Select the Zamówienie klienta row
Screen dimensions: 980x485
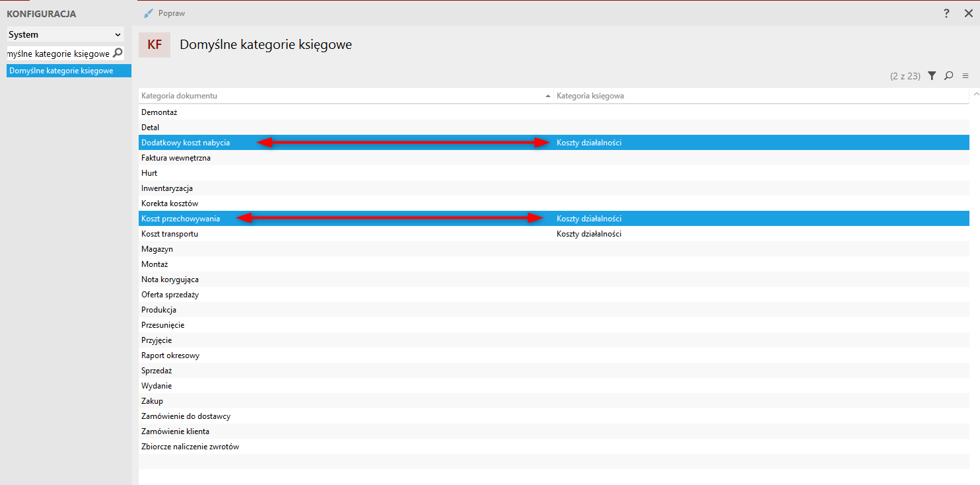554,431
